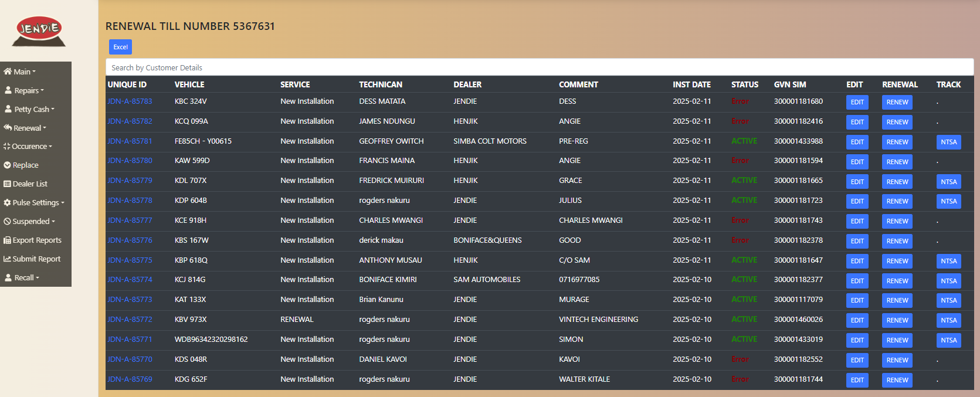Open record JDN-A-85783 link
This screenshot has width=980, height=397.
click(130, 101)
